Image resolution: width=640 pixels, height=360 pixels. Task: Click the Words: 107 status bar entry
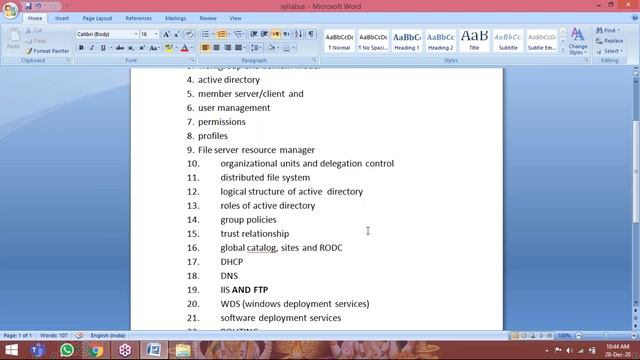tap(53, 336)
